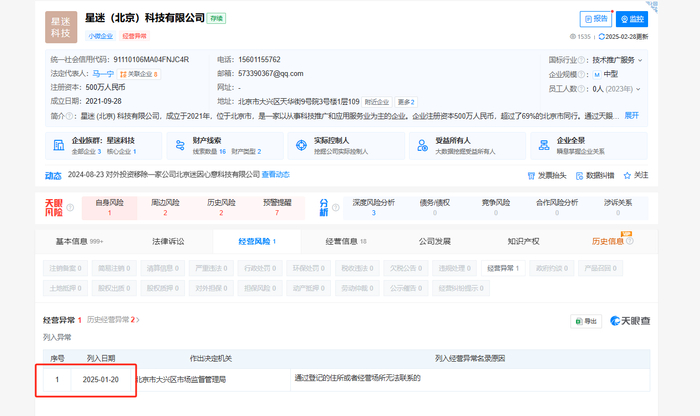
Task: Switch to 法律诉讼 tab
Action: tap(168, 241)
